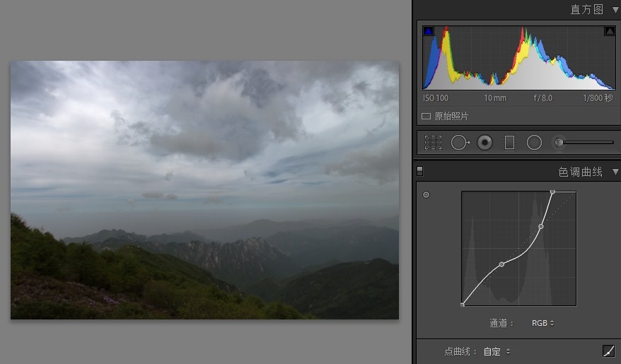Open the 通道 RGB channel dropdown

point(542,323)
